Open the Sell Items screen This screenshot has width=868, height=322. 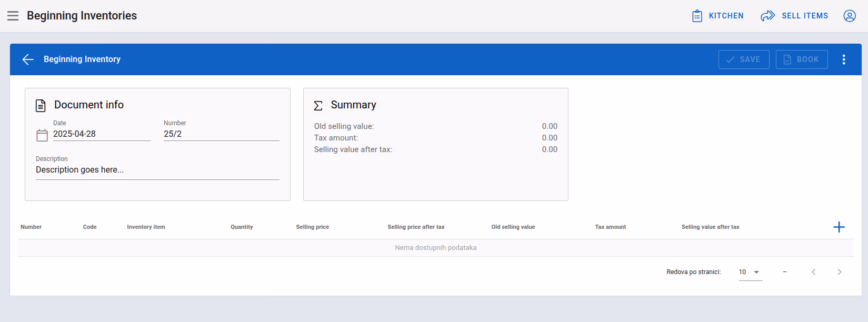794,16
